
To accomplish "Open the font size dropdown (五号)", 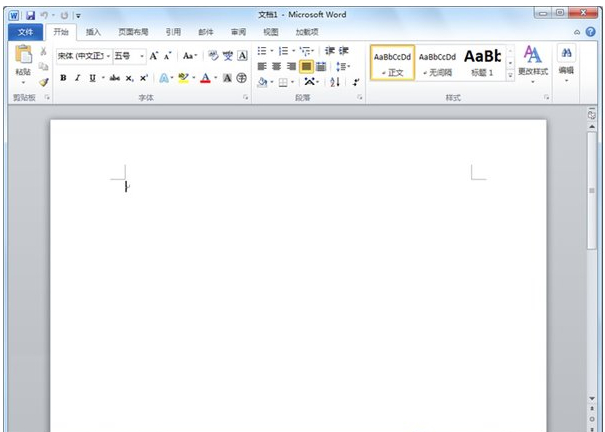I will point(142,56).
